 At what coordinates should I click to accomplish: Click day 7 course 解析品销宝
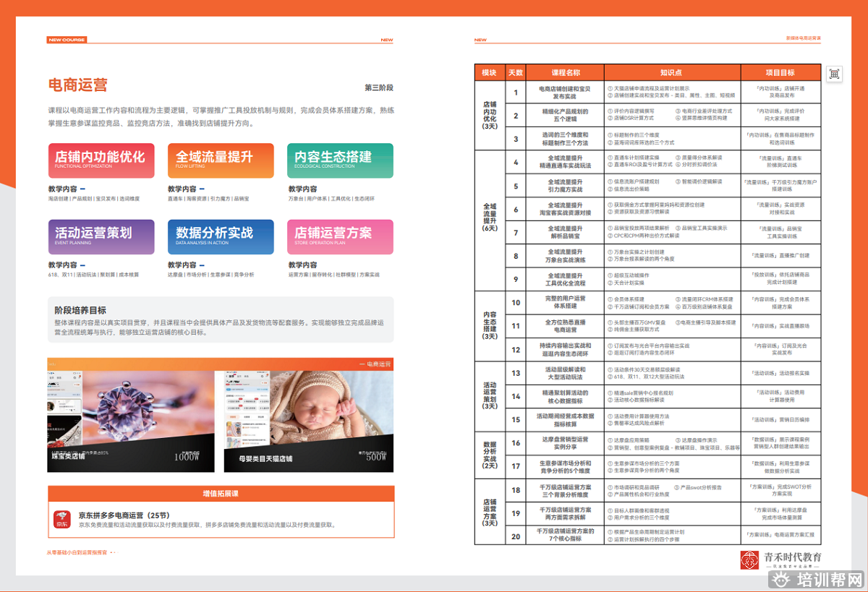pyautogui.click(x=566, y=232)
